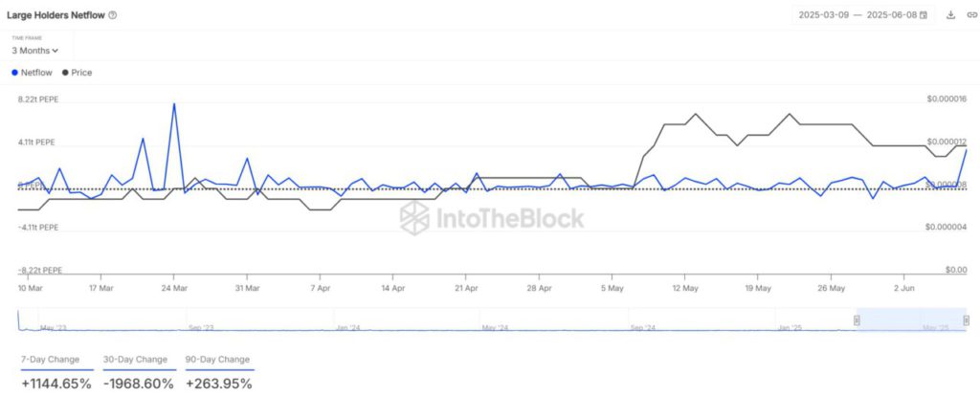980x395 pixels.
Task: Open the calendar date picker icon
Action: point(923,15)
